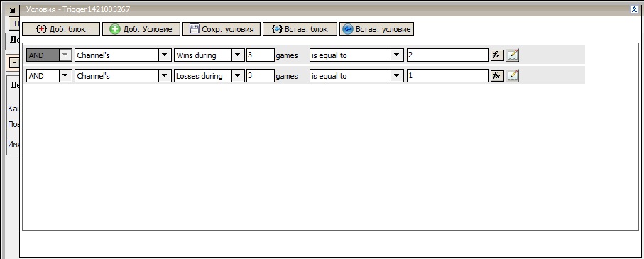Click the notepad edit icon in Losses row
The width and height of the screenshot is (644, 259).
513,75
